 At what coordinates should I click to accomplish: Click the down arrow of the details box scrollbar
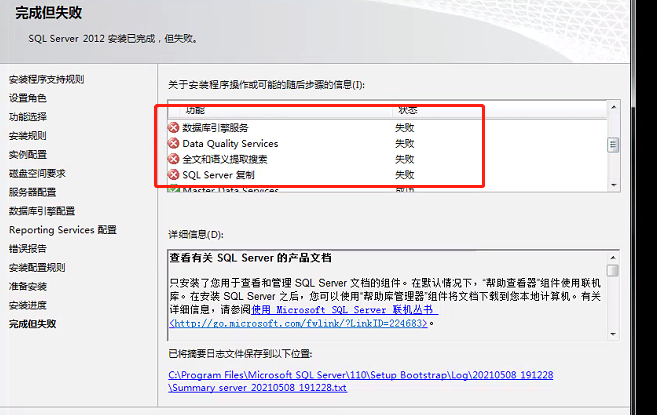point(613,334)
